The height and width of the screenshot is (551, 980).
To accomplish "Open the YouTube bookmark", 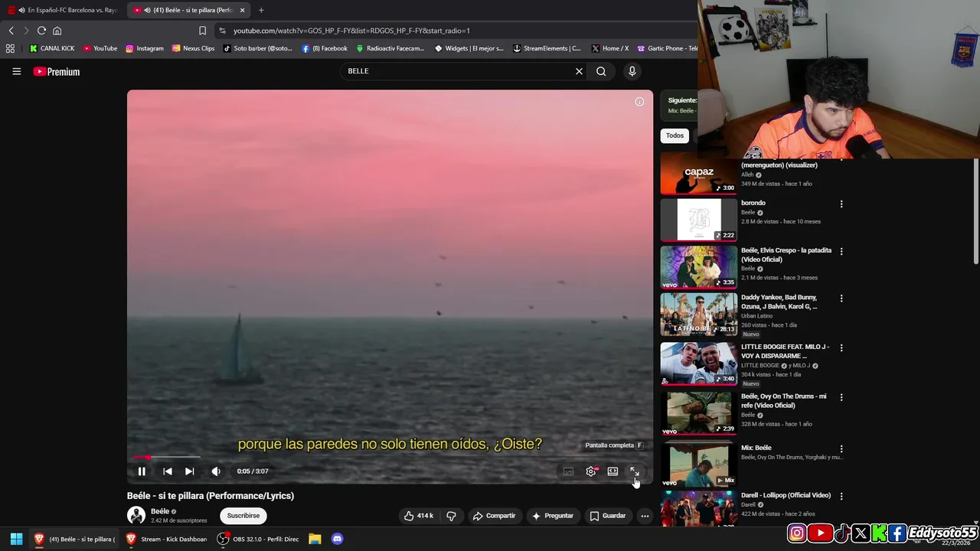I will coord(100,48).
